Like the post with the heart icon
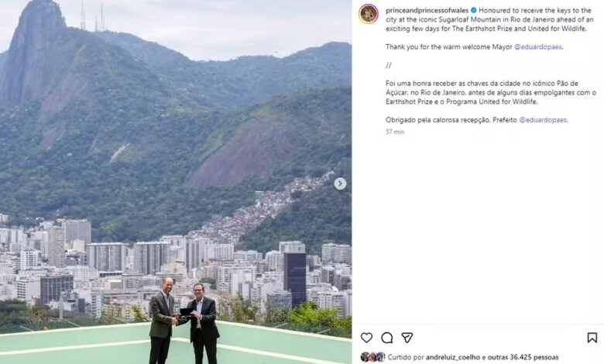 (x=366, y=338)
